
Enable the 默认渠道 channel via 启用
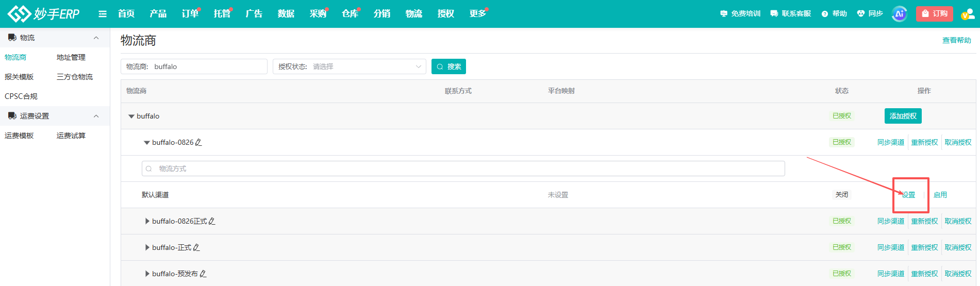pos(940,195)
